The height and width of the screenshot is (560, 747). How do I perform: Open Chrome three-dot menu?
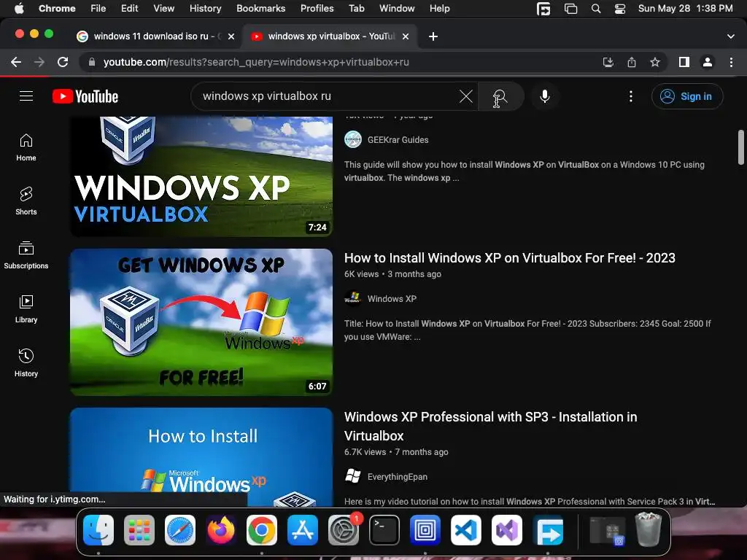[x=731, y=62]
